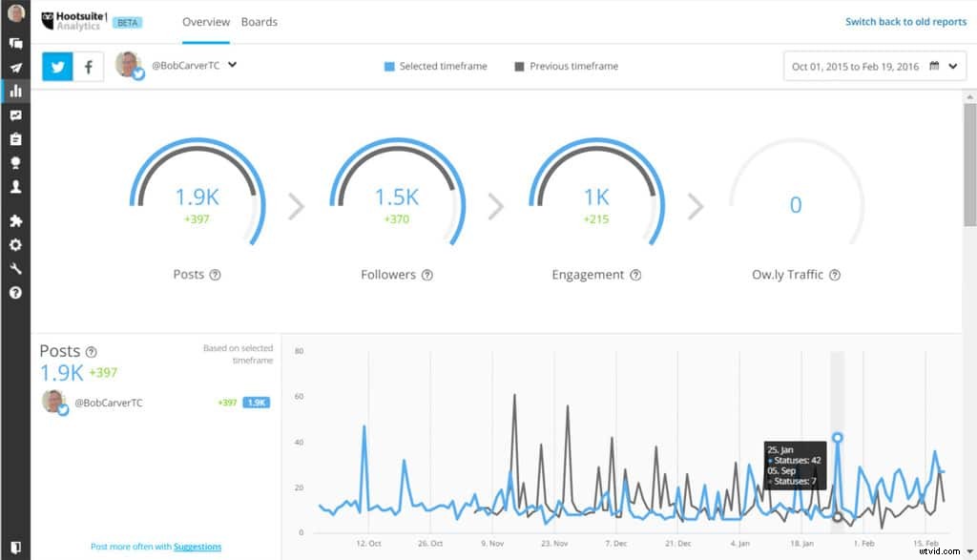Open the Suggestions link
977x560 pixels.
(197, 547)
